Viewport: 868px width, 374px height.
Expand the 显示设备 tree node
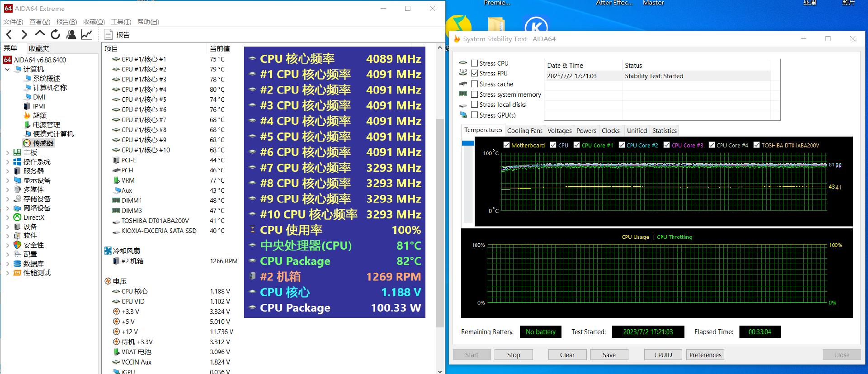[x=7, y=180]
